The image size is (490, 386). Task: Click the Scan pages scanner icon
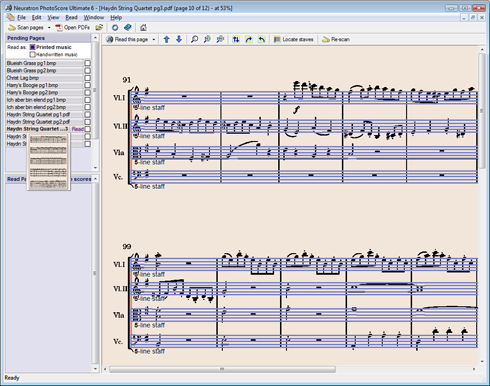(x=12, y=27)
